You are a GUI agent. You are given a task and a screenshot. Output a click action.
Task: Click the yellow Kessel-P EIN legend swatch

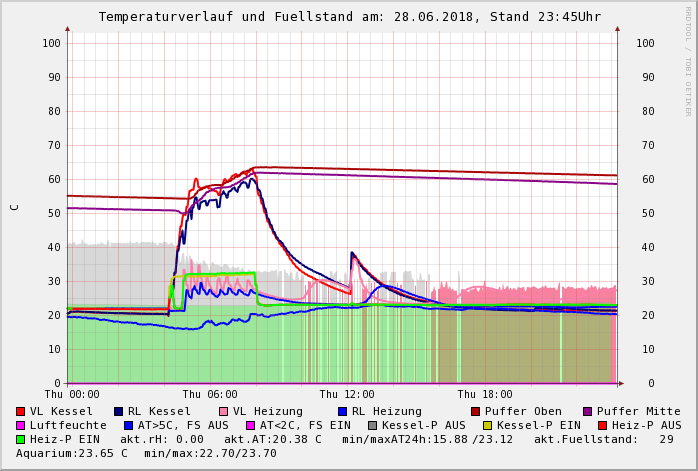tap(487, 426)
